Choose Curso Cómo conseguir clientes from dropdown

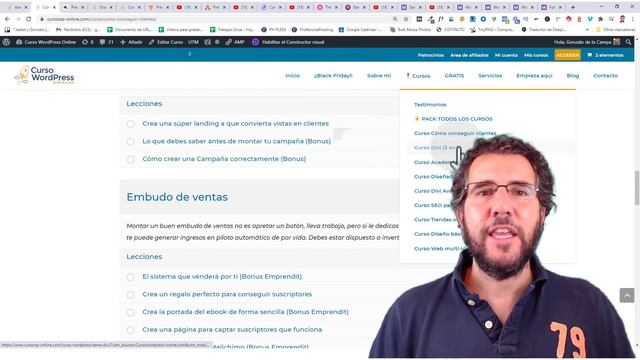pyautogui.click(x=455, y=133)
